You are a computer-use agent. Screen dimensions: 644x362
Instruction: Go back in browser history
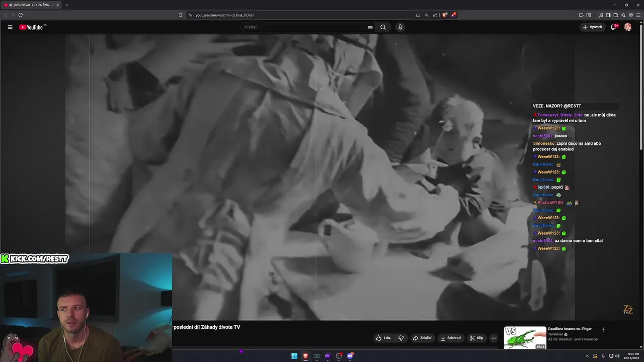[6, 15]
